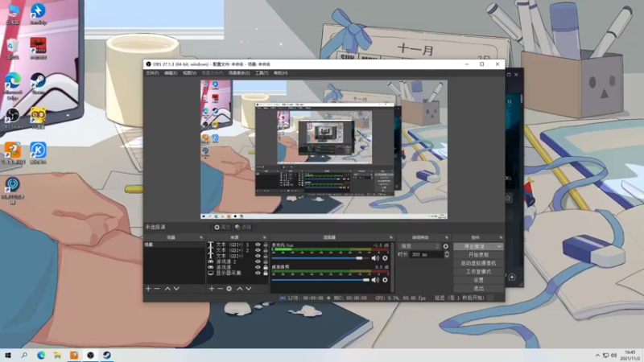The width and height of the screenshot is (644, 362).
Task: Toggle visibility of 文本 (GDI+) 2 source
Action: click(x=258, y=250)
